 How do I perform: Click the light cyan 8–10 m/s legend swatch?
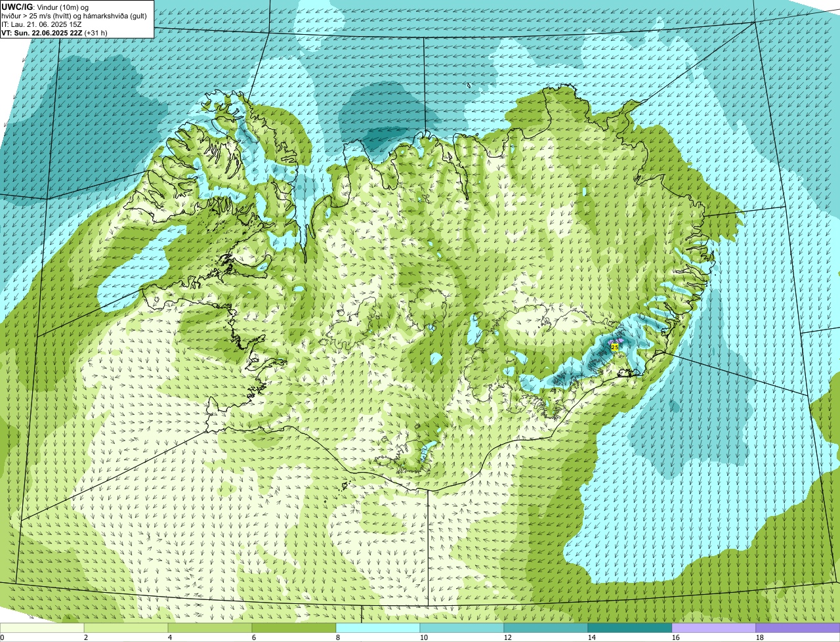(378, 628)
